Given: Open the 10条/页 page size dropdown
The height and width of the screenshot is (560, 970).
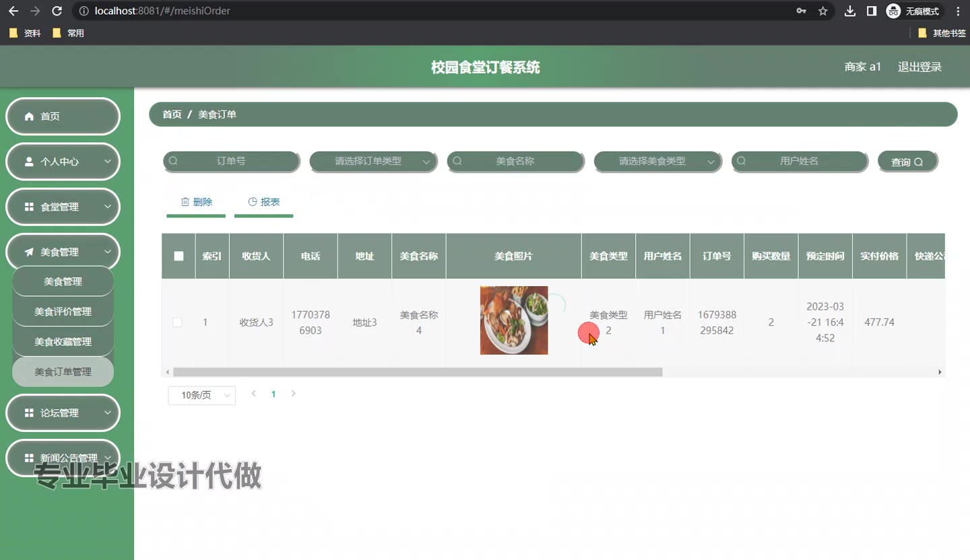Looking at the screenshot, I should [202, 395].
